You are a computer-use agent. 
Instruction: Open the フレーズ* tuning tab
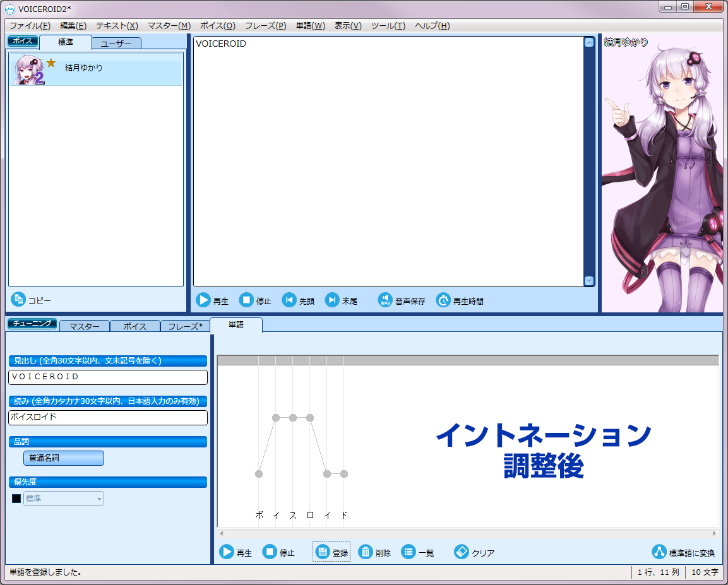pyautogui.click(x=185, y=326)
